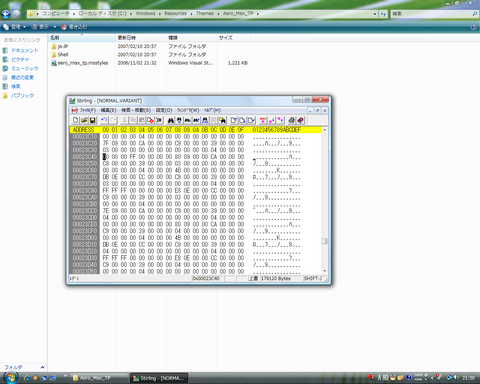Select the Shell folder in the file list
This screenshot has width=480, height=384.
tap(60, 55)
